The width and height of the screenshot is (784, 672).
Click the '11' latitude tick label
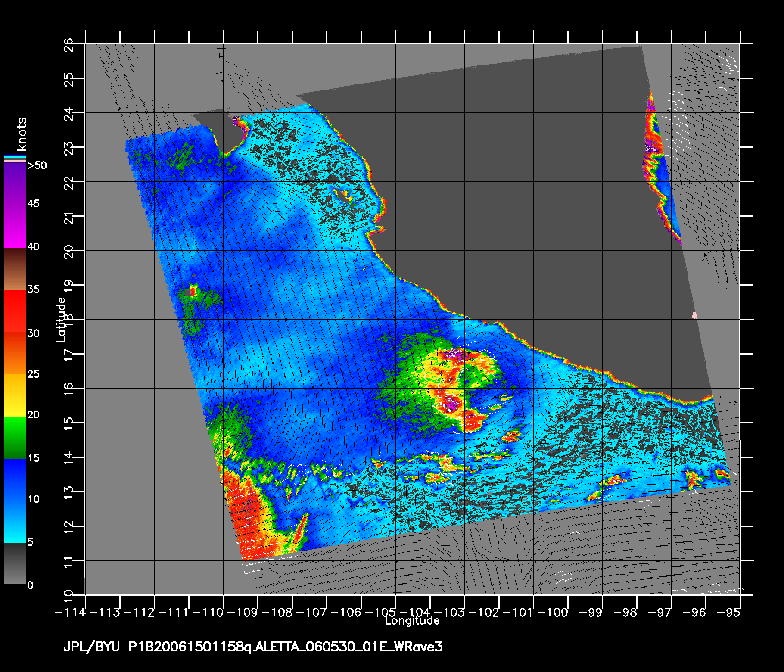click(x=68, y=562)
